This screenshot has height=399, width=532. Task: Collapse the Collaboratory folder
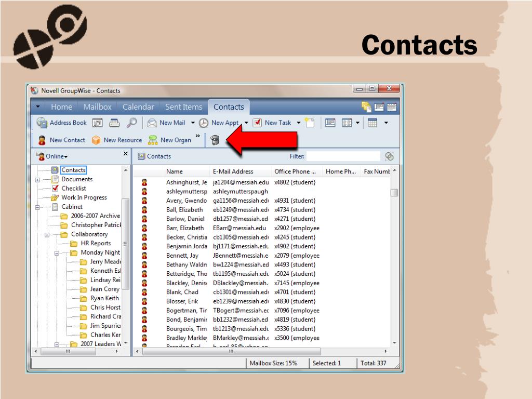tap(47, 235)
